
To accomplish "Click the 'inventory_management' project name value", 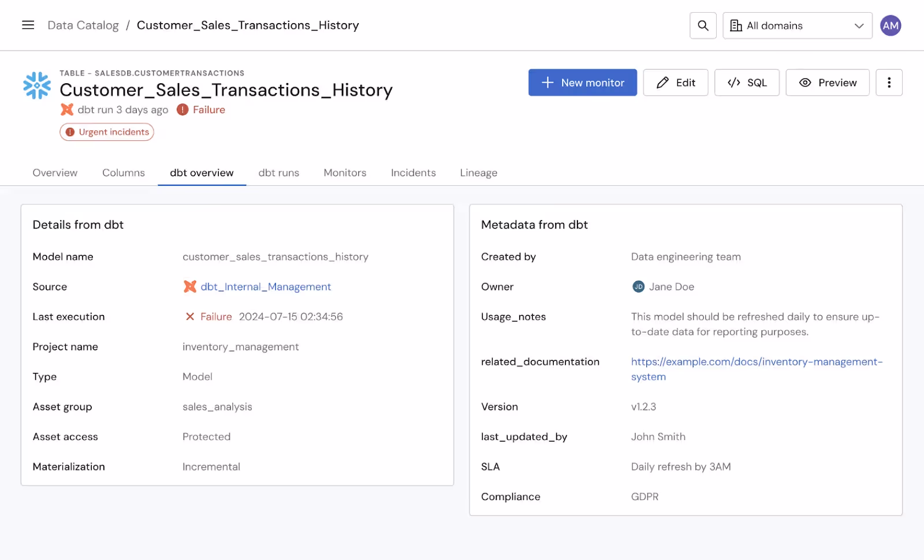I will click(241, 346).
